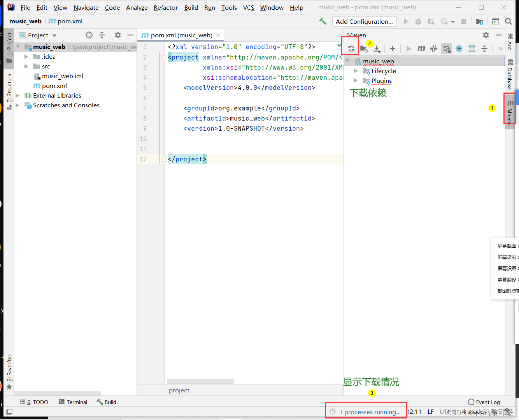Hide the Project tool window
This screenshot has height=420, width=519.
point(130,35)
